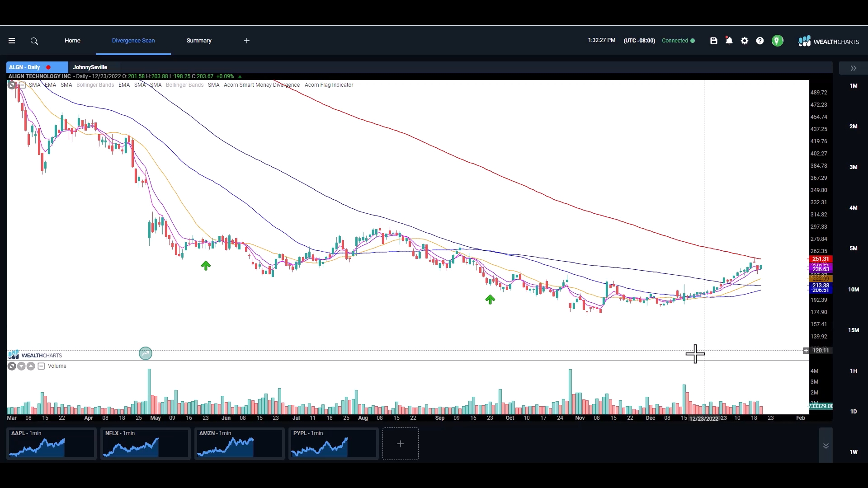
Task: Click the ALIGN TECHNOLOGY INC title text
Action: [40, 76]
